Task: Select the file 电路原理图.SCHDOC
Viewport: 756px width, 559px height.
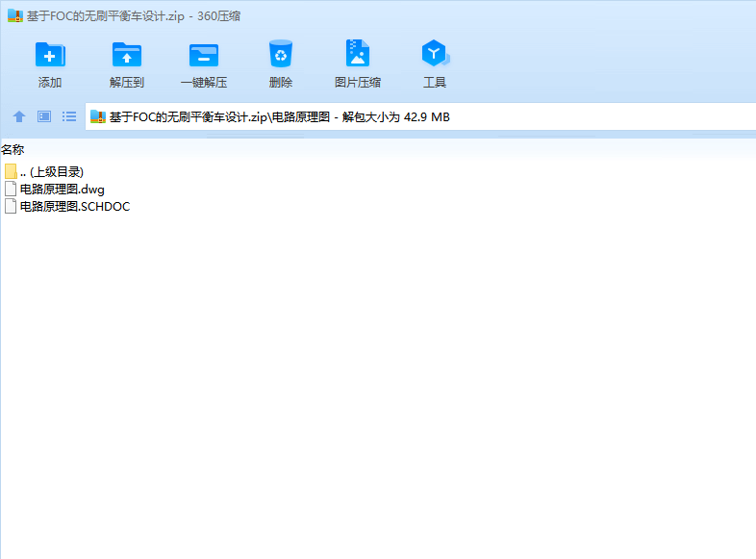Action: (x=74, y=207)
